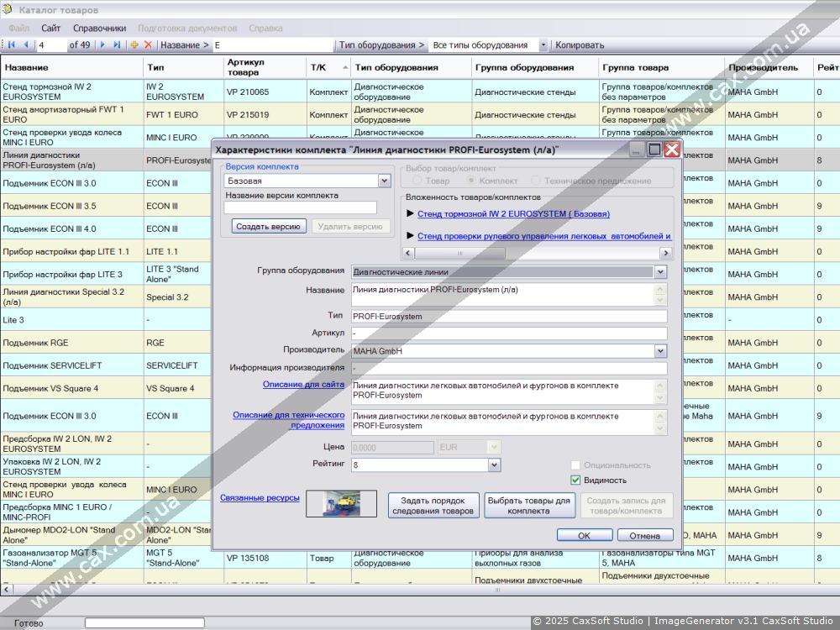Click the red X delete record icon

[148, 45]
